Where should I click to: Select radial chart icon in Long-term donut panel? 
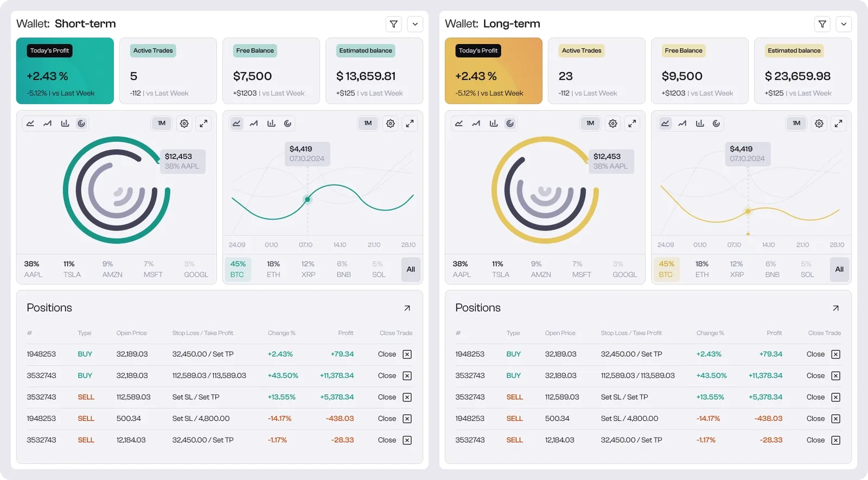(510, 124)
